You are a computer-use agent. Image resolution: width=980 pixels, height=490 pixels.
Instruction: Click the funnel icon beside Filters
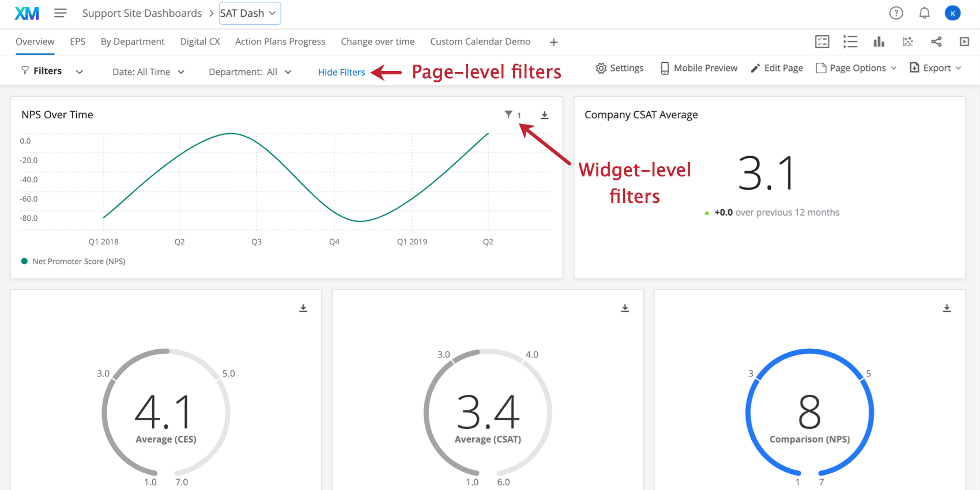(25, 71)
